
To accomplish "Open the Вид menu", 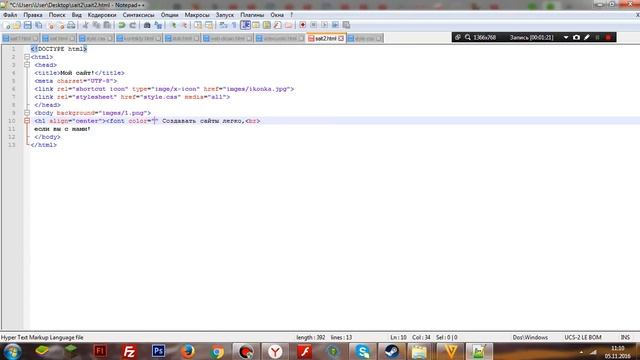I will pyautogui.click(x=76, y=15).
